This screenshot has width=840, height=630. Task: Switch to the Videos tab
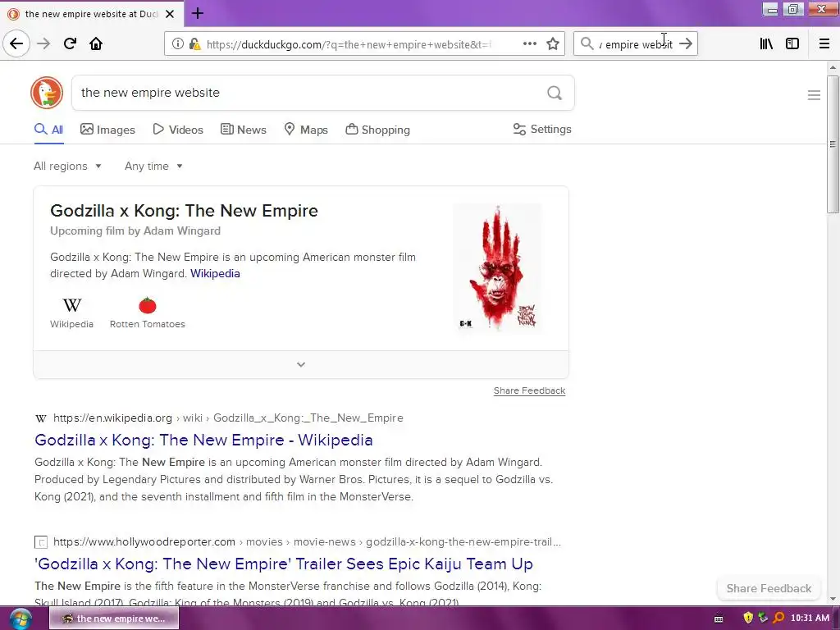178,130
